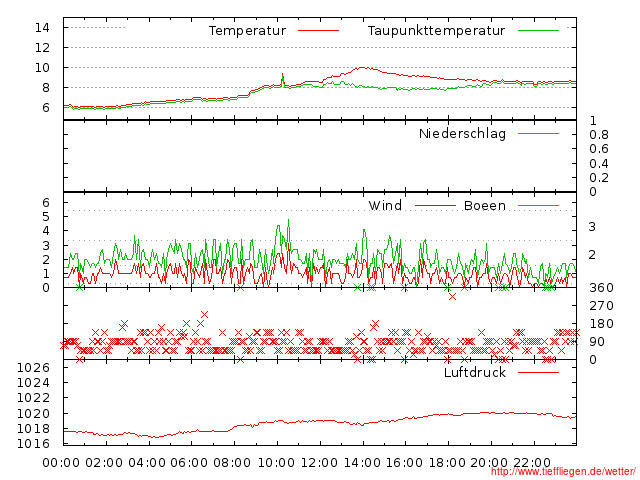
Task: Click the temperature spike near 10:00
Action: [x=282, y=80]
